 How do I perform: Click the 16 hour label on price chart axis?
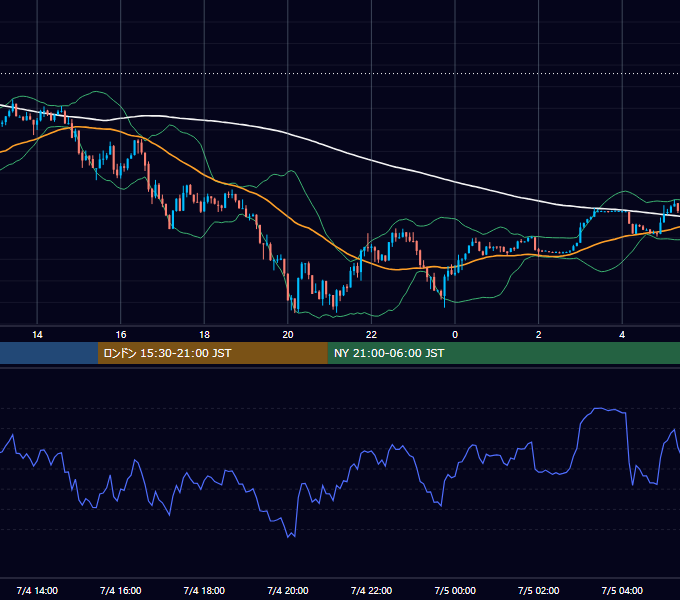[121, 335]
